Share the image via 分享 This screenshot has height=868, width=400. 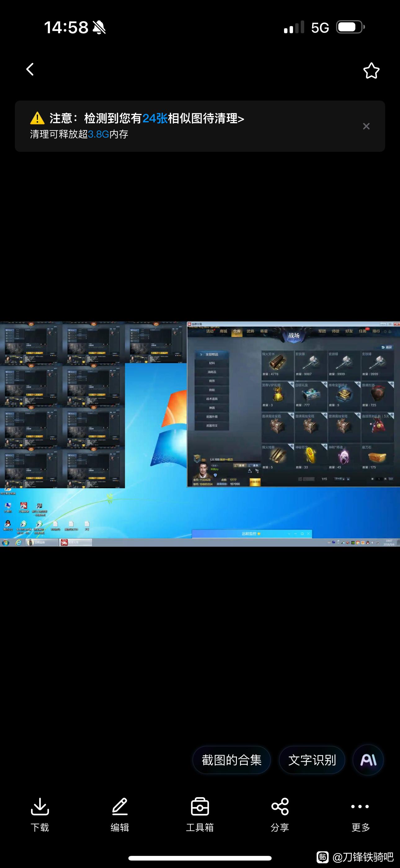click(280, 815)
